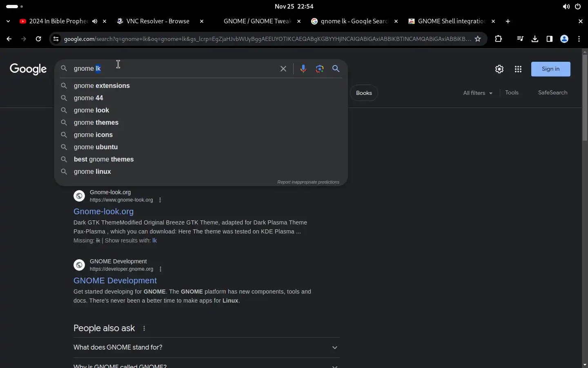Switch to the 2024 In Bible Prophecy tab

coord(58,21)
